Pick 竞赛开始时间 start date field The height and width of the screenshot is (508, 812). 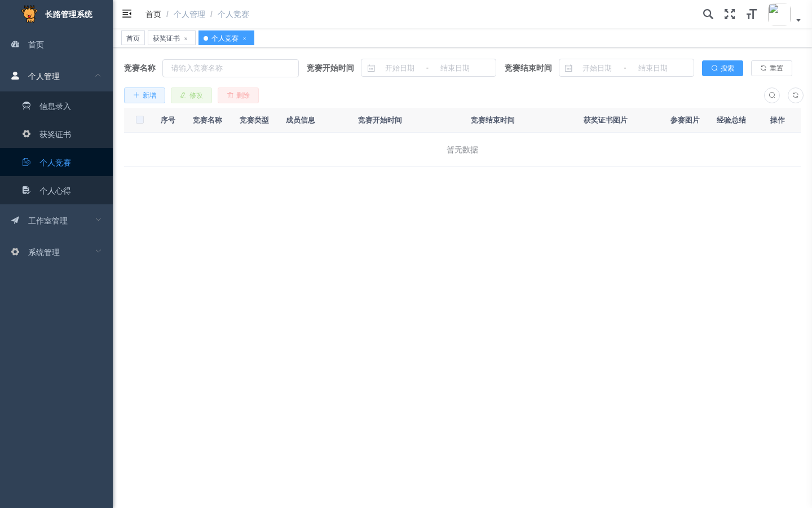click(x=400, y=68)
